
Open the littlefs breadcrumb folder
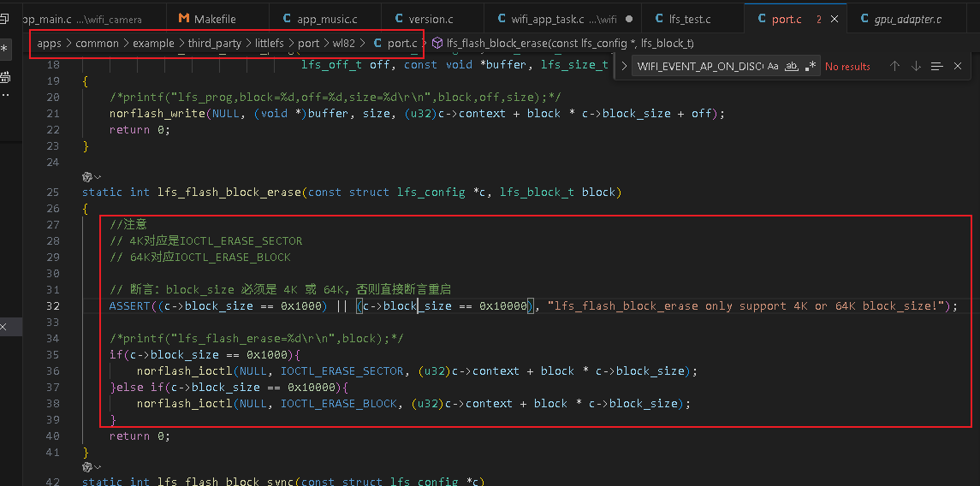pyautogui.click(x=270, y=43)
